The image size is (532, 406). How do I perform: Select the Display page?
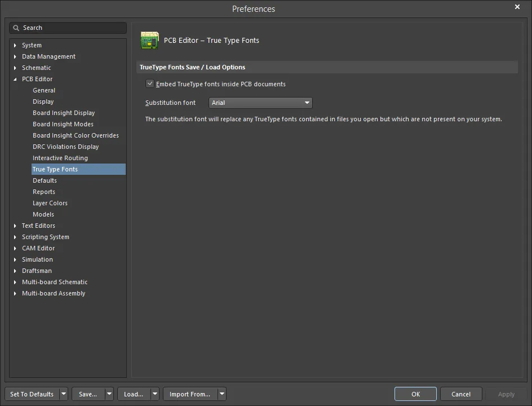pos(43,101)
